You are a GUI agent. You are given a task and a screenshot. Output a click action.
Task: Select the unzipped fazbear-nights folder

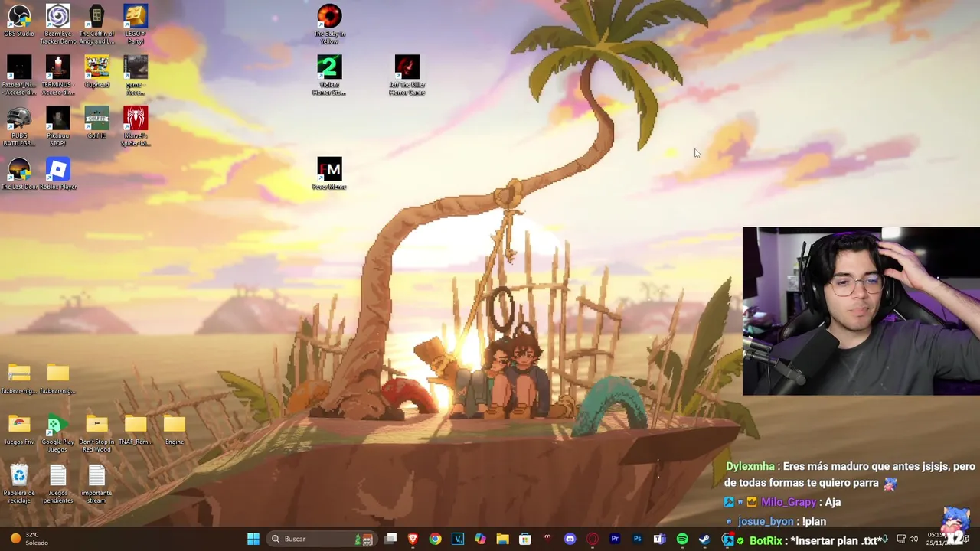click(58, 378)
